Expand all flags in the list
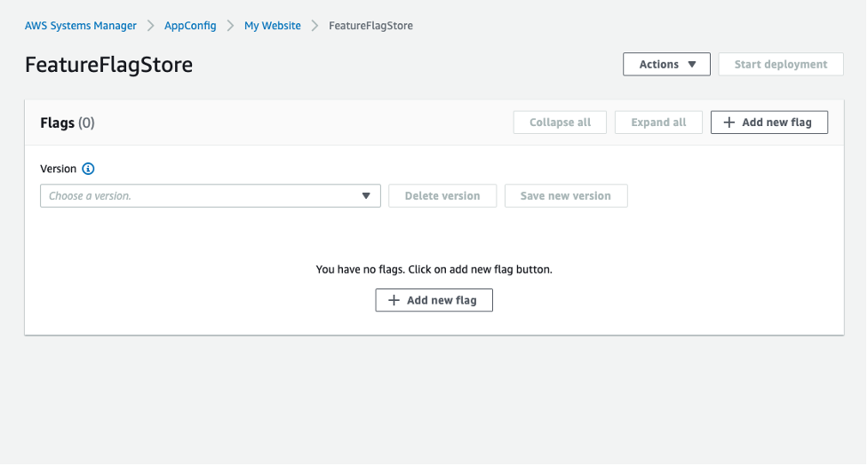The height and width of the screenshot is (466, 868). click(x=658, y=122)
